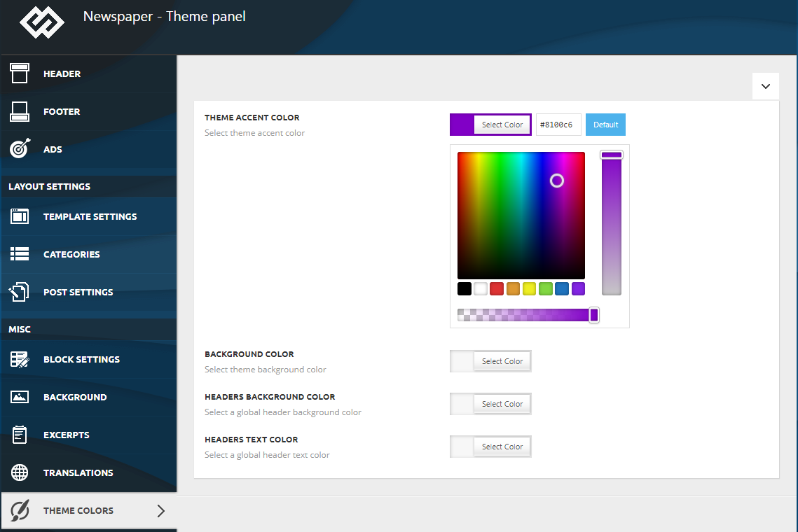The width and height of the screenshot is (798, 532).
Task: Click the horizontal opacity slider handle
Action: [594, 315]
